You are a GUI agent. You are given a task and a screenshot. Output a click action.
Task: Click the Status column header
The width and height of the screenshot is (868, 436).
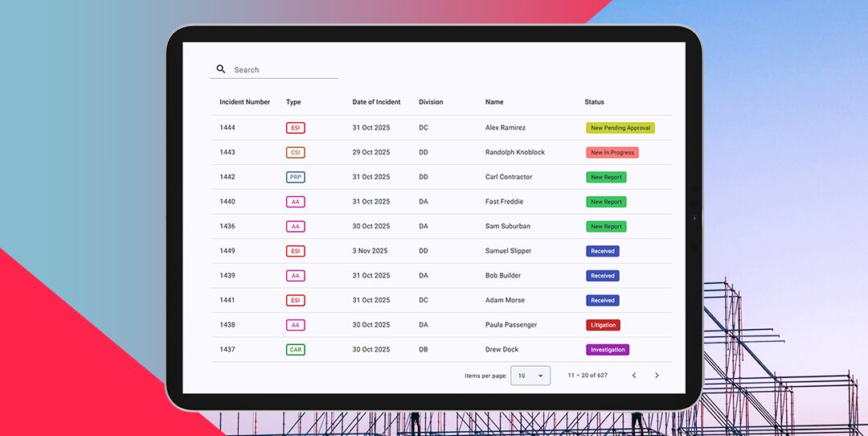(594, 102)
